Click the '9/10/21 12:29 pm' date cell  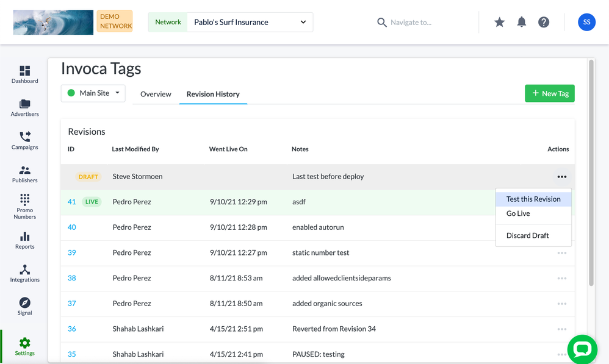239,202
